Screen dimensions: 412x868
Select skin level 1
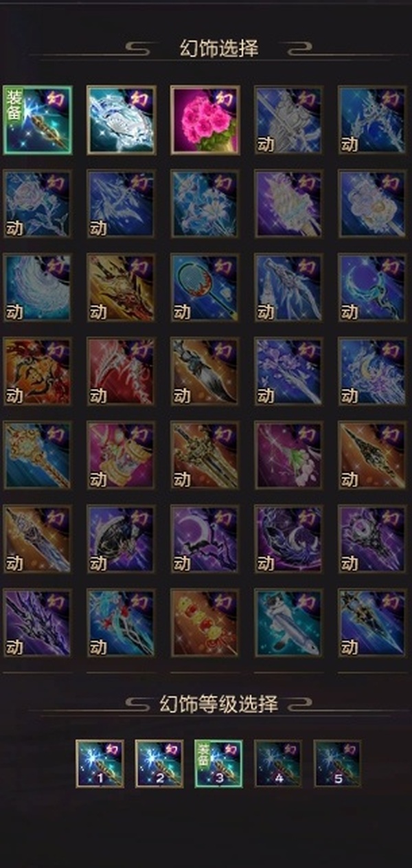100,764
